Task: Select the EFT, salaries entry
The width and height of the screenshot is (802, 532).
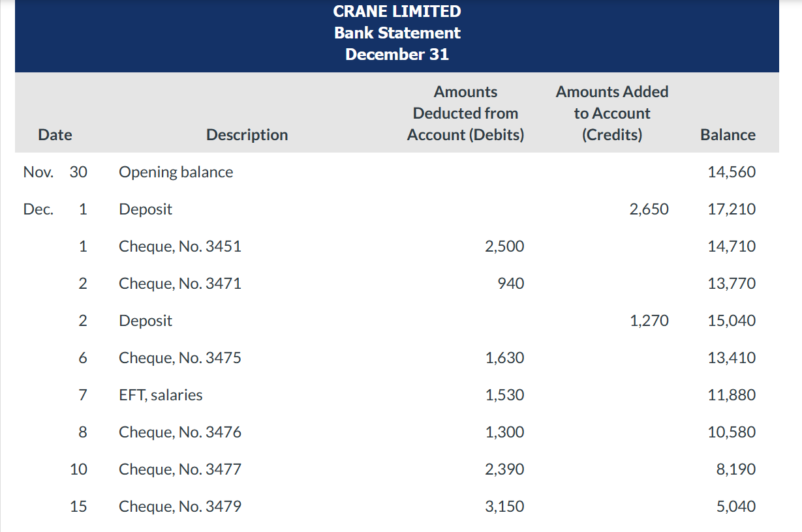Action: pyautogui.click(x=161, y=395)
